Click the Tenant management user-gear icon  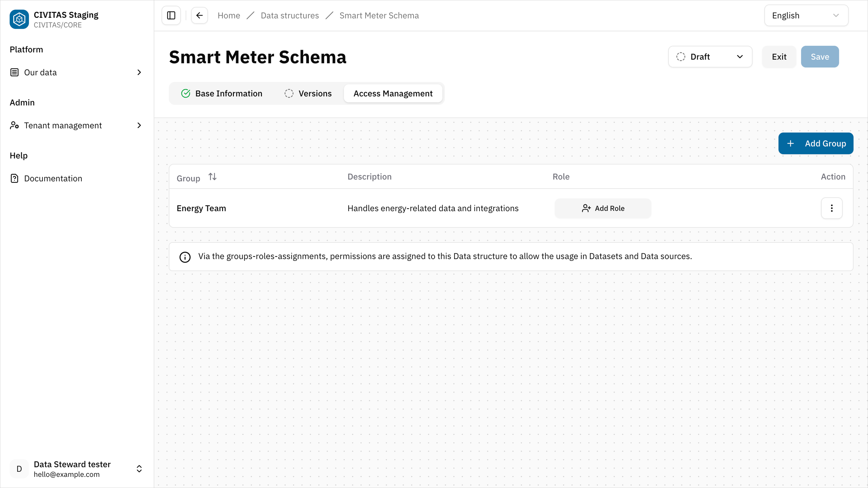pyautogui.click(x=14, y=125)
